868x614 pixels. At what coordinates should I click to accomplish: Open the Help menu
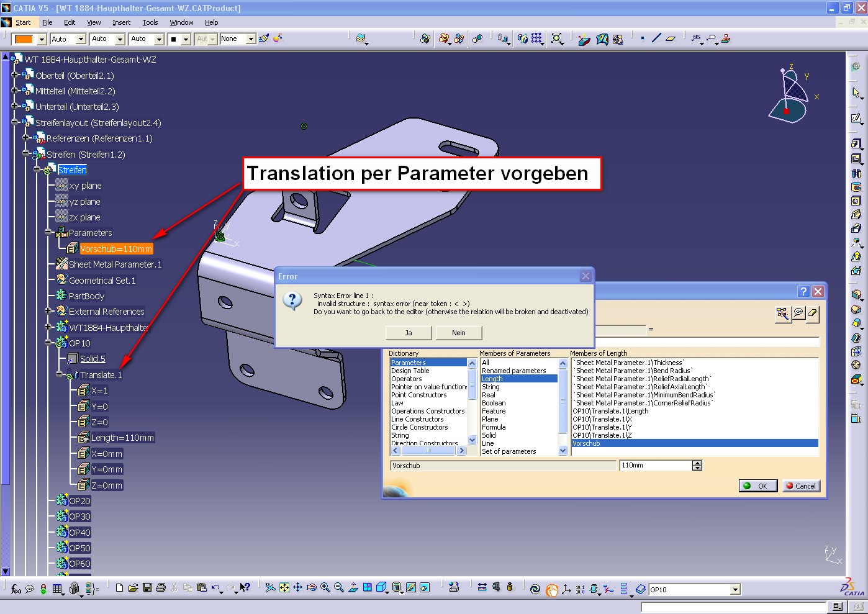pyautogui.click(x=212, y=22)
